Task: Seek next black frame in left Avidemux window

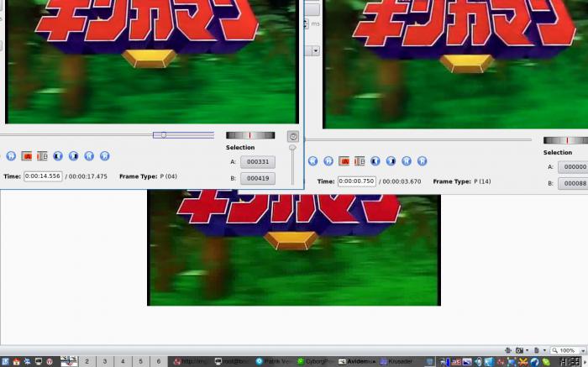Action: pyautogui.click(x=74, y=156)
